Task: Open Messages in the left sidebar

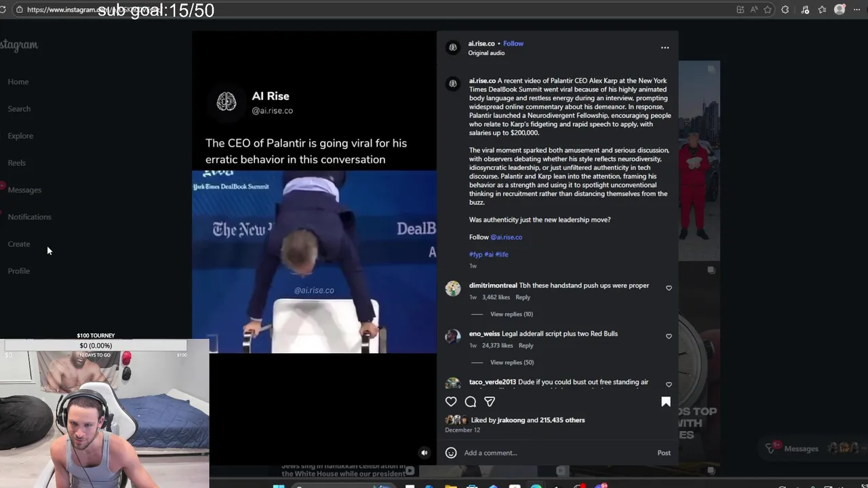Action: point(24,190)
